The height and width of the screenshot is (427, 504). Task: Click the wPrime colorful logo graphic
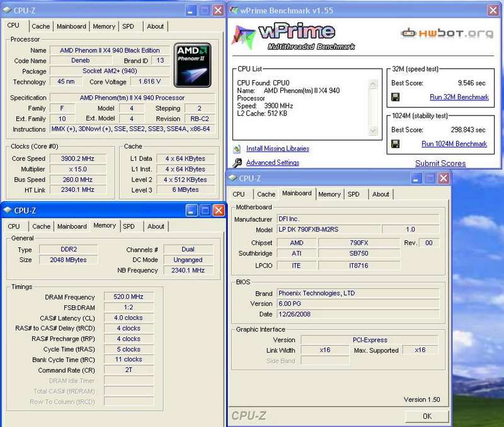[243, 37]
